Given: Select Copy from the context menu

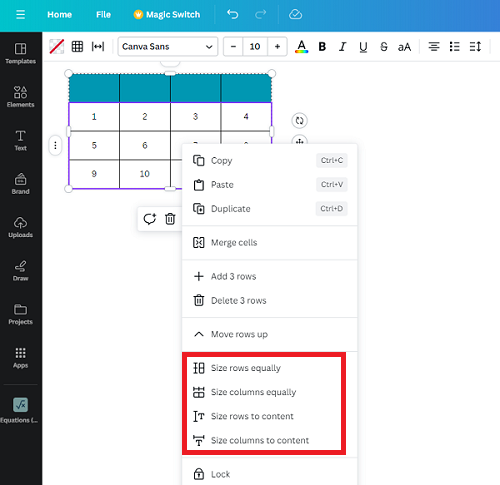Looking at the screenshot, I should tap(270, 160).
